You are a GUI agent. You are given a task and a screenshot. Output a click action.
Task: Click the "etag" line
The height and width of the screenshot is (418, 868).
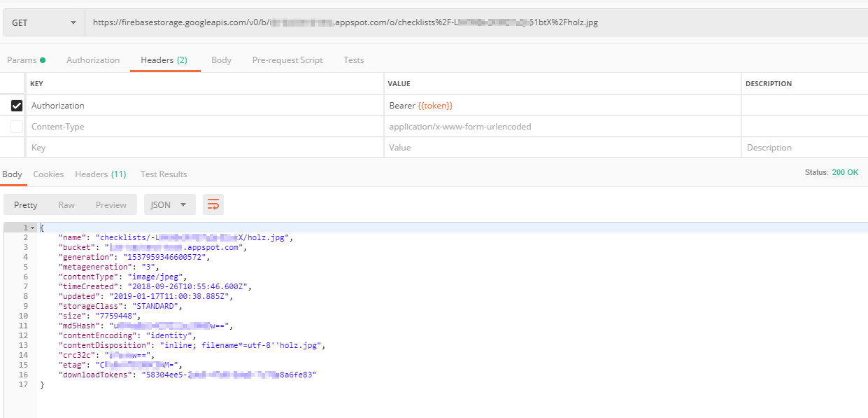click(120, 365)
